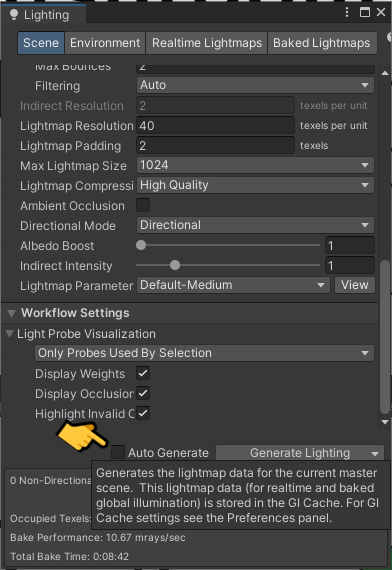Screen dimensions: 392x570
Task: Click the Albedo Boost slider handle
Action: coord(141,245)
